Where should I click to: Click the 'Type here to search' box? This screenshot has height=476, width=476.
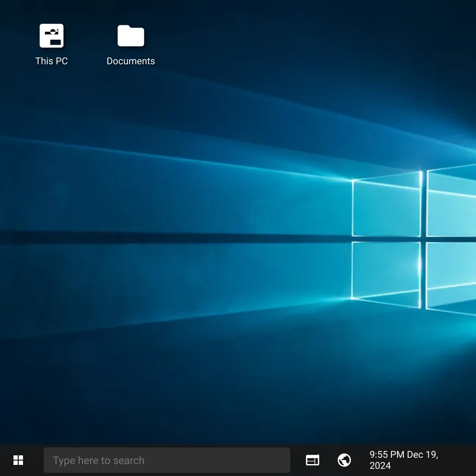pyautogui.click(x=167, y=460)
